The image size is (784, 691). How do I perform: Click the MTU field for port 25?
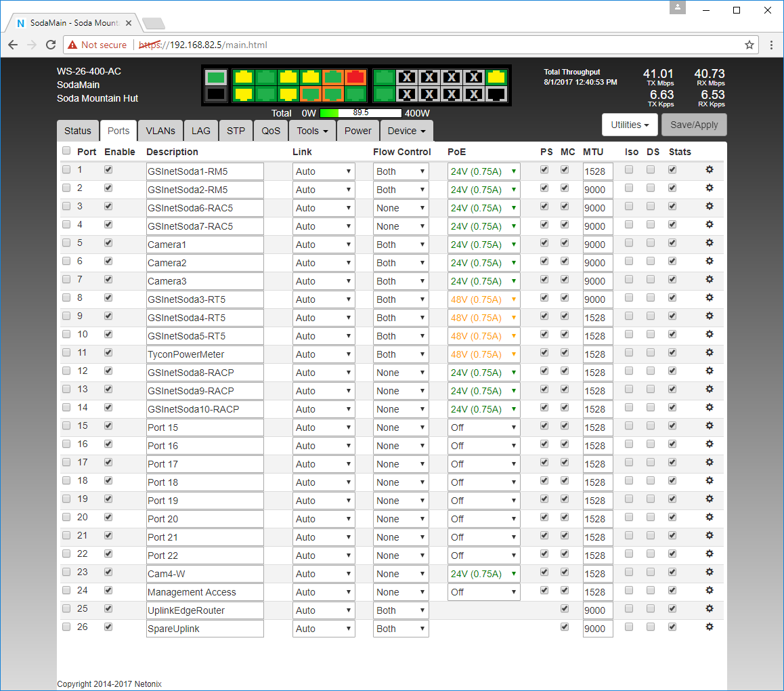(597, 610)
